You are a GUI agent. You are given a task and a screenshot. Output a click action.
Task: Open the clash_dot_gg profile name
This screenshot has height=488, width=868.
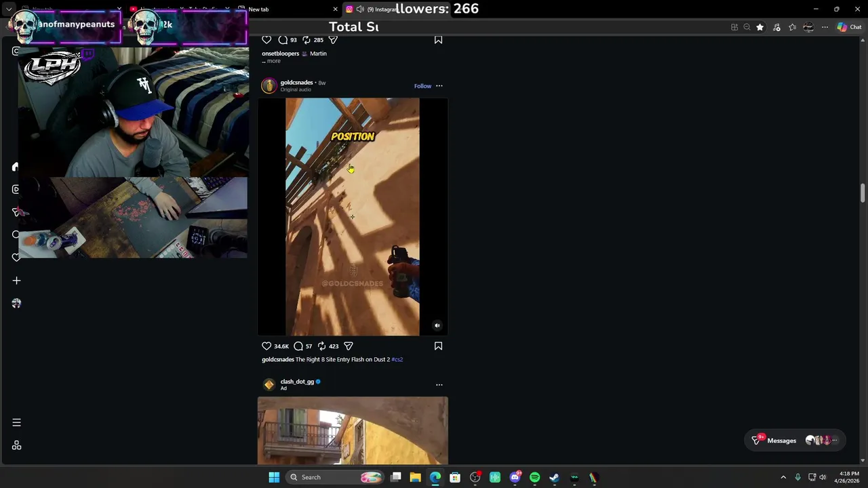[x=297, y=382]
